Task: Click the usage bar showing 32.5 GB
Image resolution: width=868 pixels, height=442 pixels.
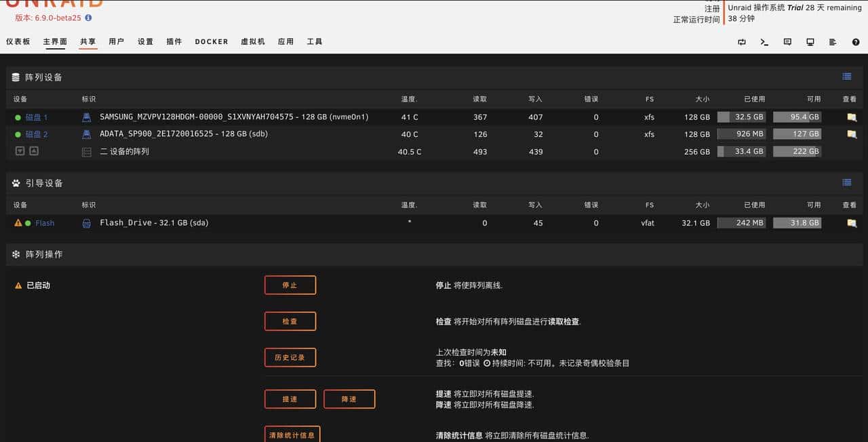Action: (x=741, y=116)
